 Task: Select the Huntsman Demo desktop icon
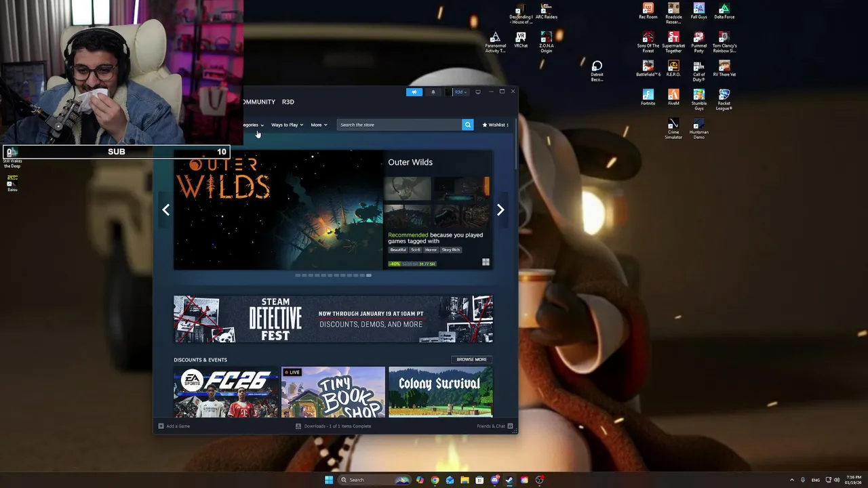tap(699, 129)
